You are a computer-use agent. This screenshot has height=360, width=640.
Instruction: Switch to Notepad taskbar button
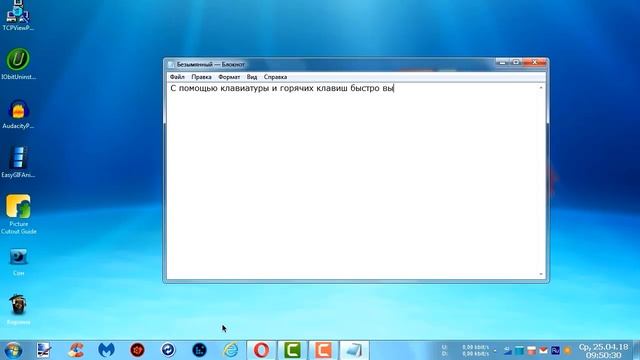(354, 350)
